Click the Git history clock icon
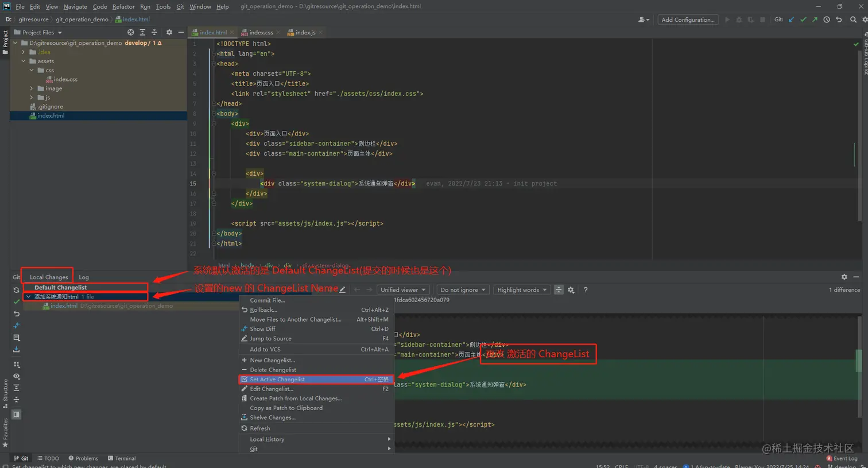Viewport: 868px width, 468px height. 827,19
